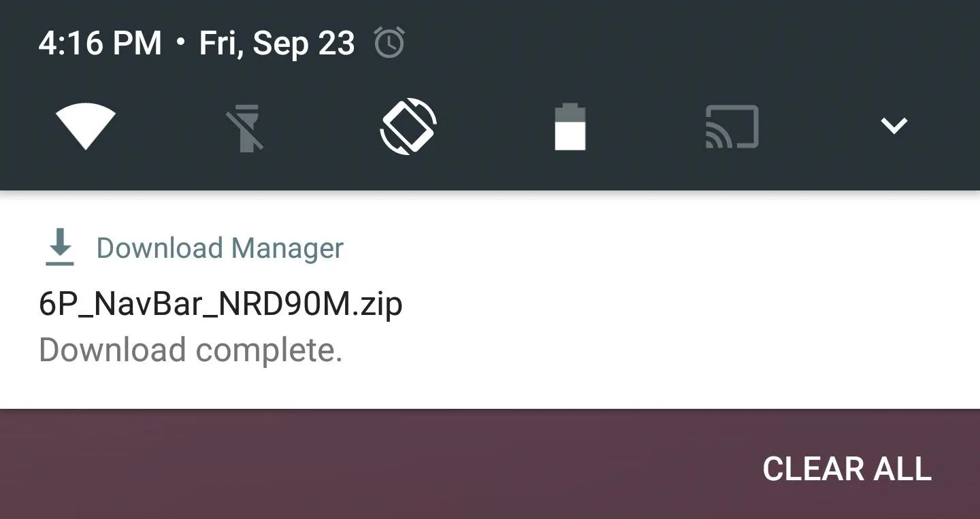Clear all notifications with CLEAR ALL
The height and width of the screenshot is (519, 980).
(847, 469)
